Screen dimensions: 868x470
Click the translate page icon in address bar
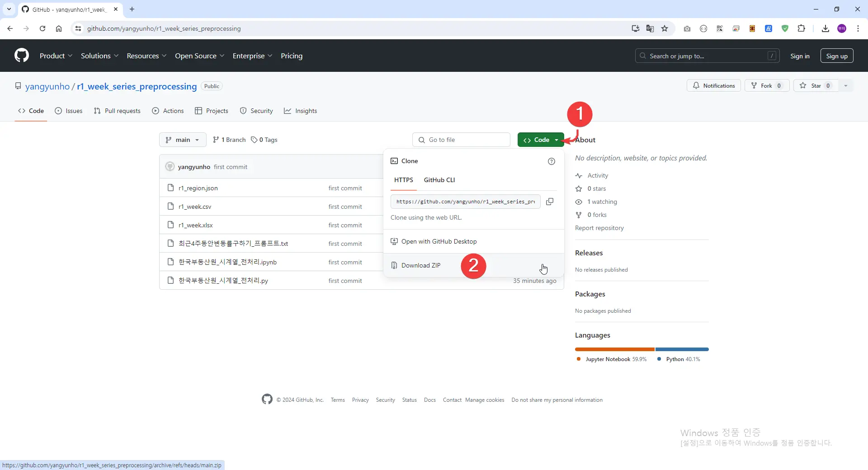coord(650,28)
